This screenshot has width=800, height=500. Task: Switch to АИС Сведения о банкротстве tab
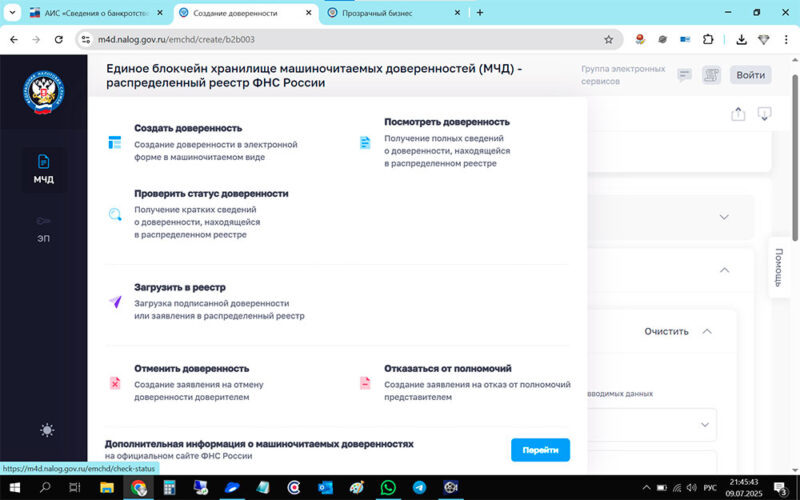pos(96,13)
